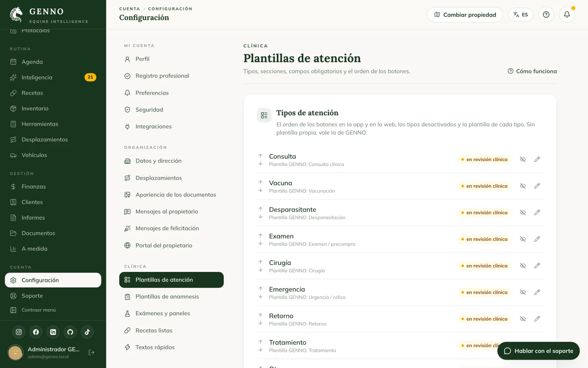This screenshot has height=368, width=588.
Task: Hide the Vacuna attention type
Action: 523,186
